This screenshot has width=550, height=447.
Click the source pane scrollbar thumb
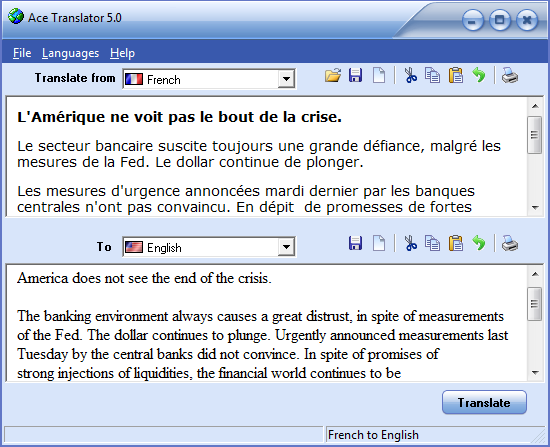click(534, 135)
